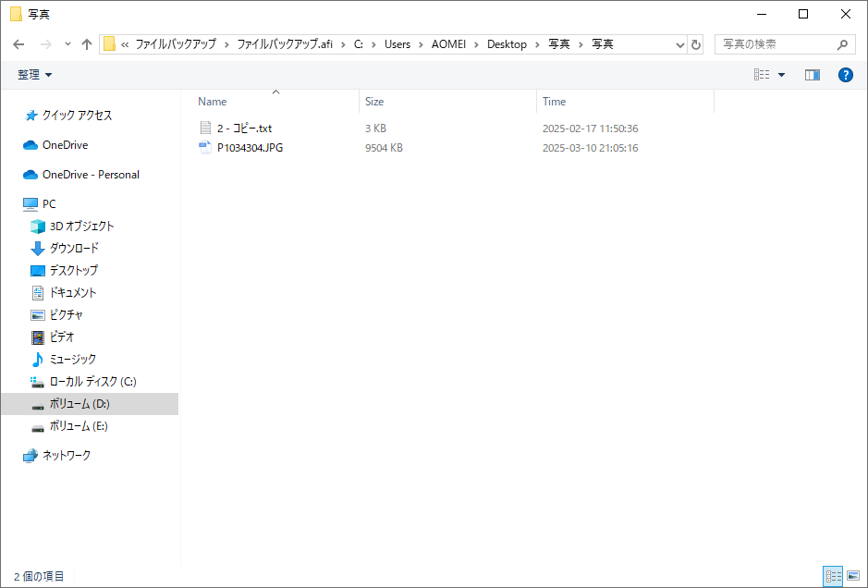Expand the chevron after Desktop in path
The image size is (868, 588).
coord(537,44)
